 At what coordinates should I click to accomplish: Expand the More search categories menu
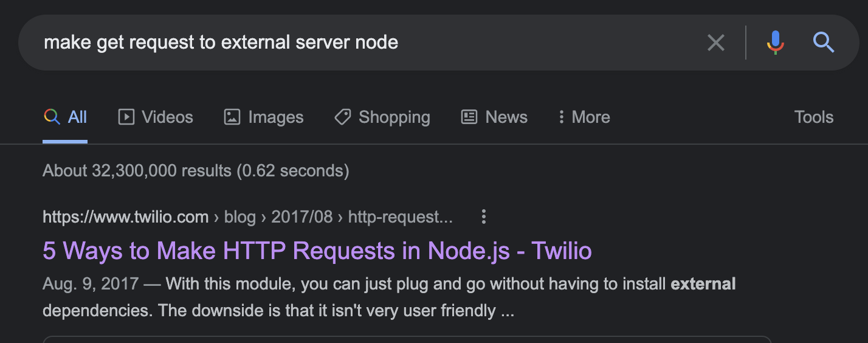point(584,117)
